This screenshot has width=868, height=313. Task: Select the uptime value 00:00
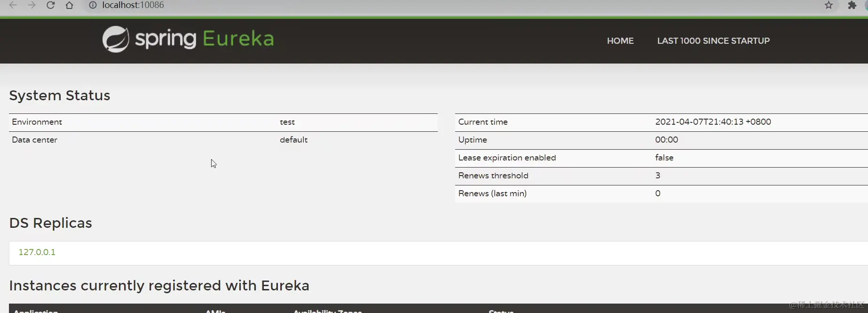click(x=666, y=140)
